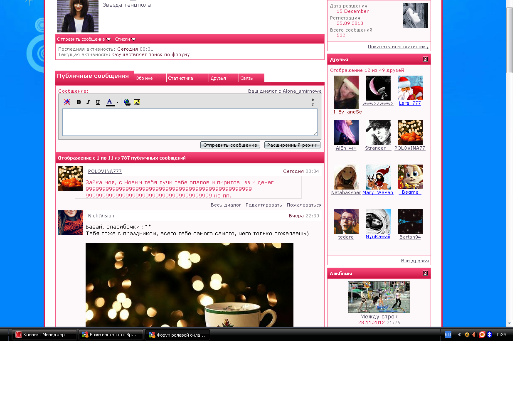Toggle bold formatting in message editor
Image resolution: width=532 pixels, height=399 pixels.
(x=79, y=102)
